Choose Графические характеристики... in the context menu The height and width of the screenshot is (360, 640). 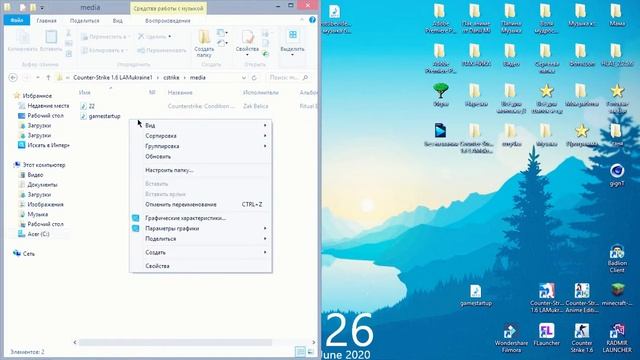coord(200,218)
